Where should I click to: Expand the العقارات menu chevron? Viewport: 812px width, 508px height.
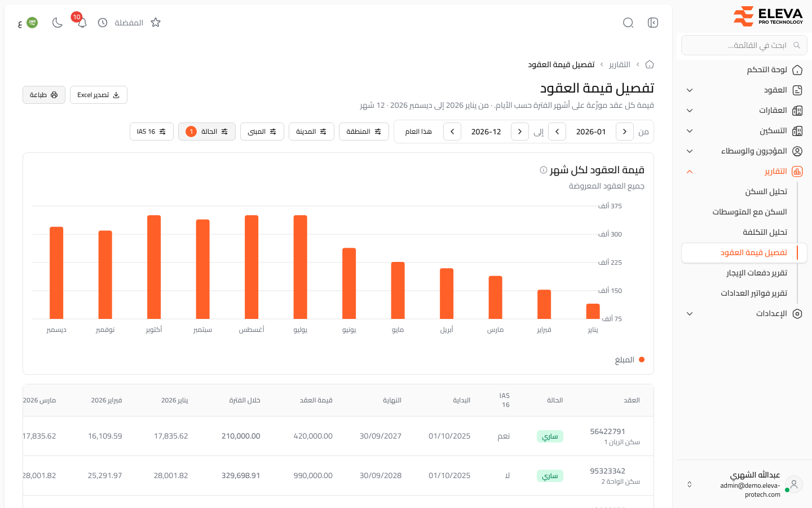(690, 111)
